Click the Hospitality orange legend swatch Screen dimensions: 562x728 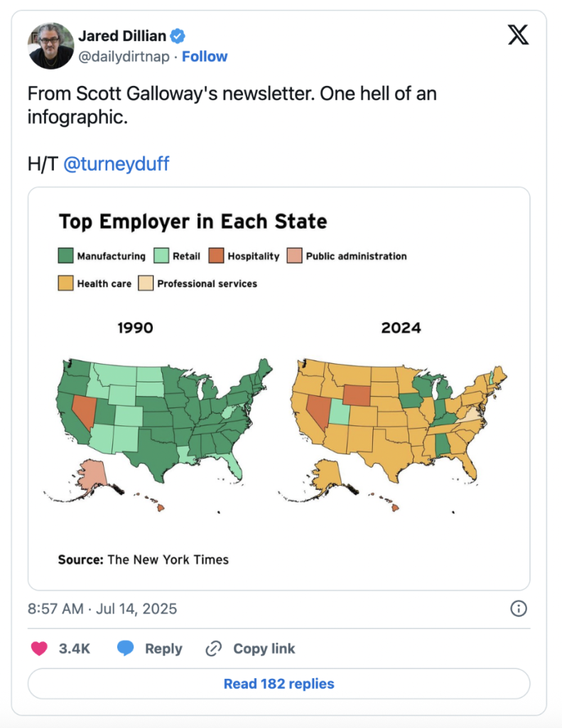[x=217, y=256]
